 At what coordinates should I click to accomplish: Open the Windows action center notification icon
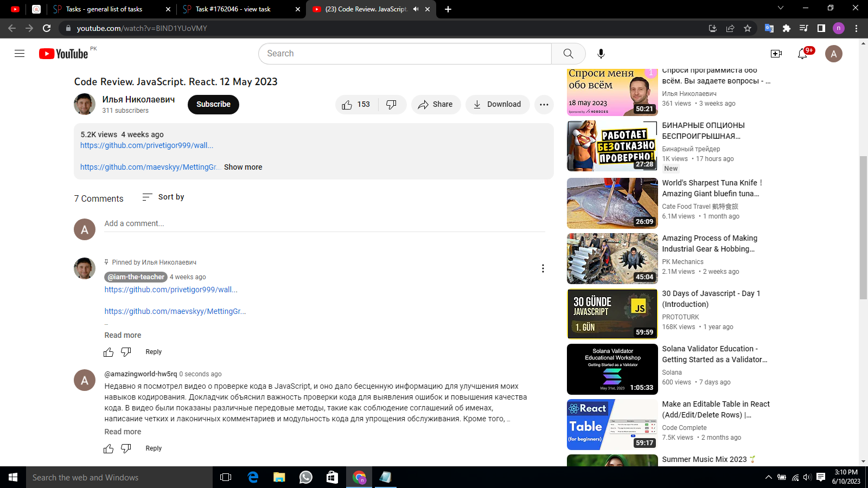821,477
